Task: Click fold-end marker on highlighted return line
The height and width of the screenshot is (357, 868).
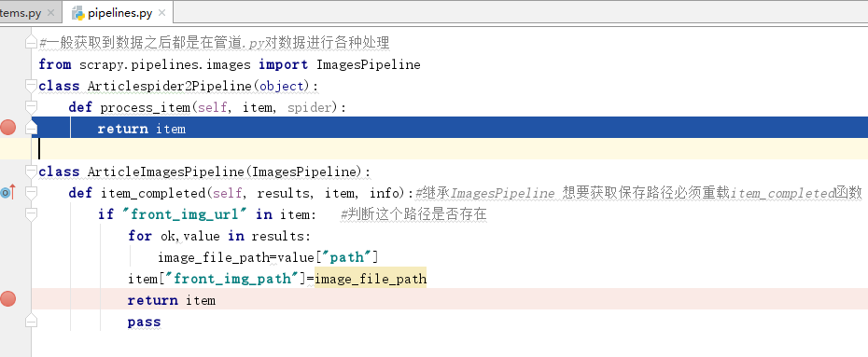Action: pos(32,129)
